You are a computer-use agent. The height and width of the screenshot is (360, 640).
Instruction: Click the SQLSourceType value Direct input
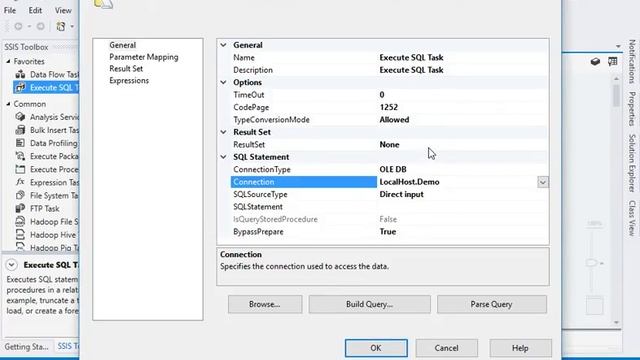pos(402,194)
